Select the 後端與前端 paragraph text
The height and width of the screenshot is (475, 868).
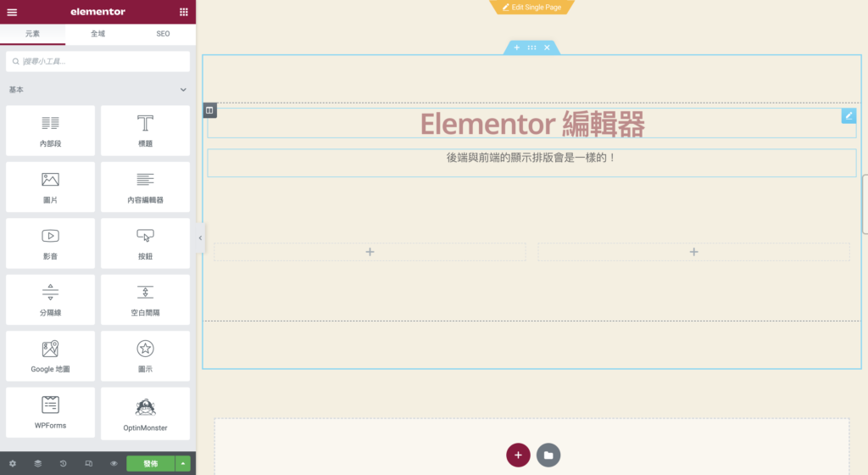[x=531, y=158]
